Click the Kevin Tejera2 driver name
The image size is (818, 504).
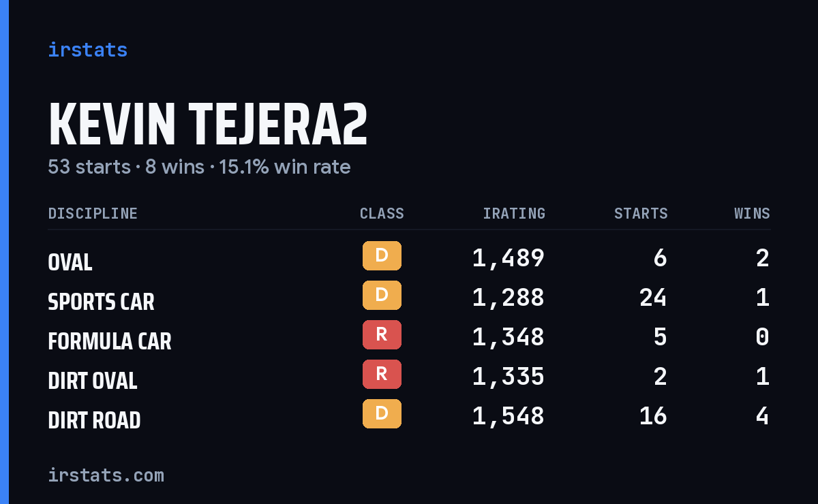(x=208, y=124)
